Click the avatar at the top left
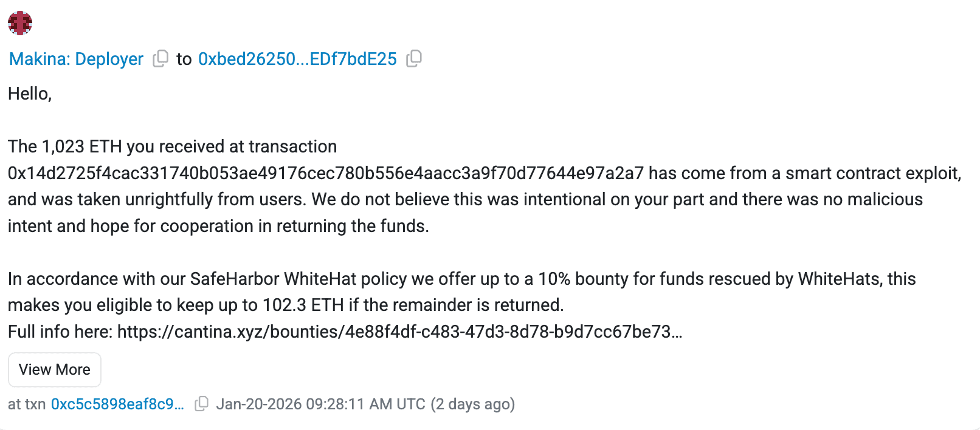 point(20,23)
